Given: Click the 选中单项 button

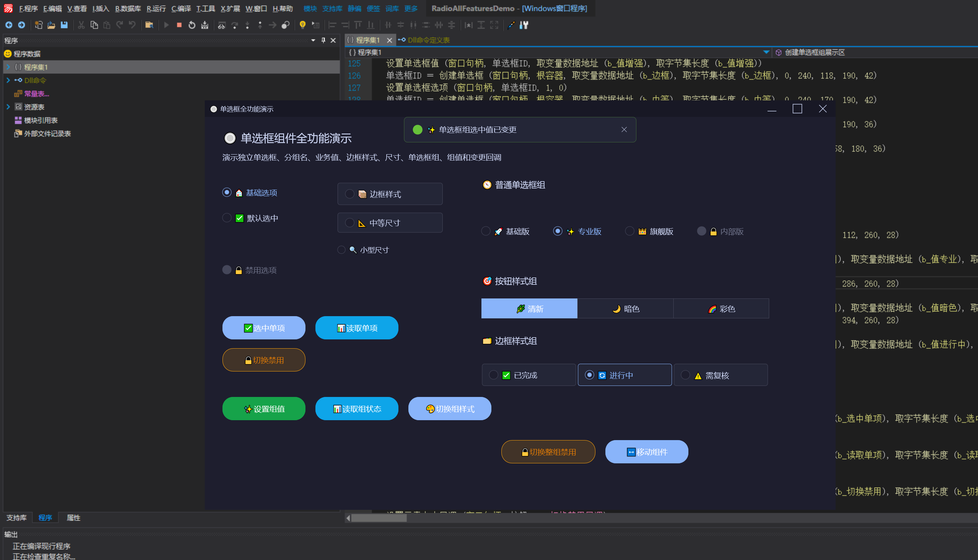Looking at the screenshot, I should [x=264, y=328].
